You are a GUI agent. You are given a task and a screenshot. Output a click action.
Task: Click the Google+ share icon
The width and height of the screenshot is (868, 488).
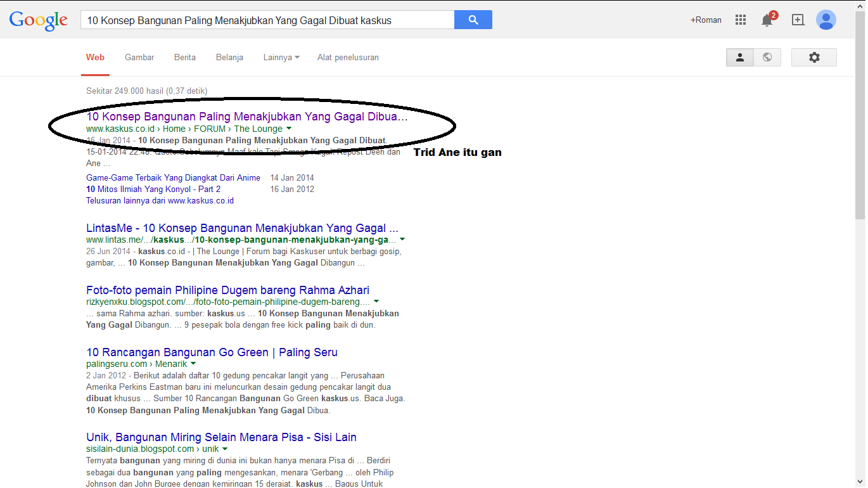(x=798, y=20)
